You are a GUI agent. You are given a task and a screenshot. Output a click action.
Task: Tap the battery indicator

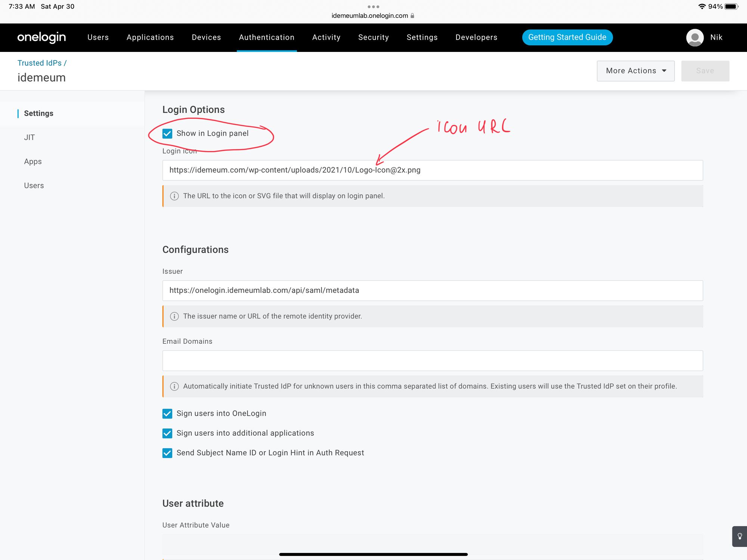(731, 6)
